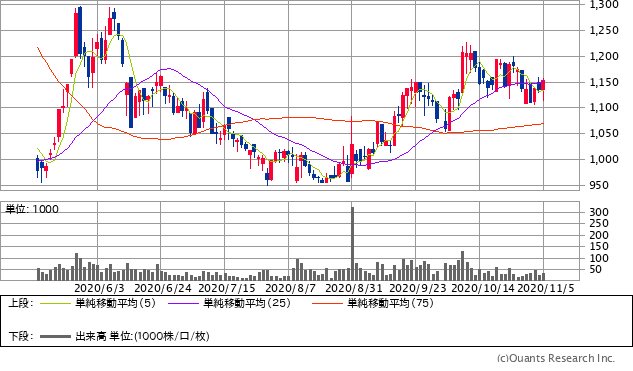Click the 1,200 price axis label
This screenshot has height=371, width=633.
(604, 57)
